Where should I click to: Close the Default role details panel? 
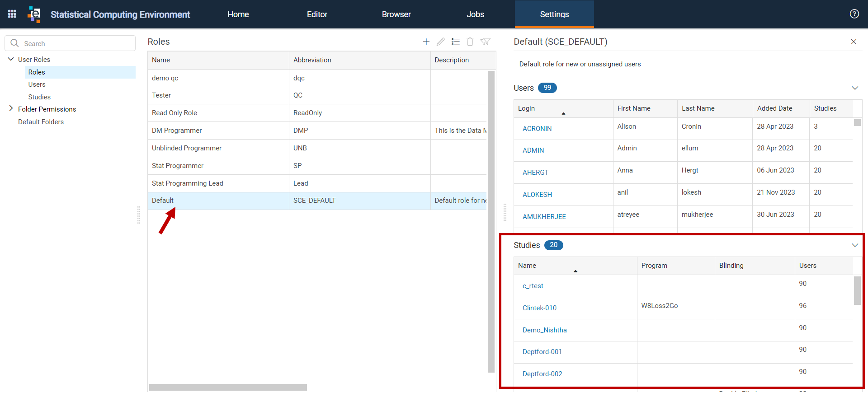(x=854, y=42)
